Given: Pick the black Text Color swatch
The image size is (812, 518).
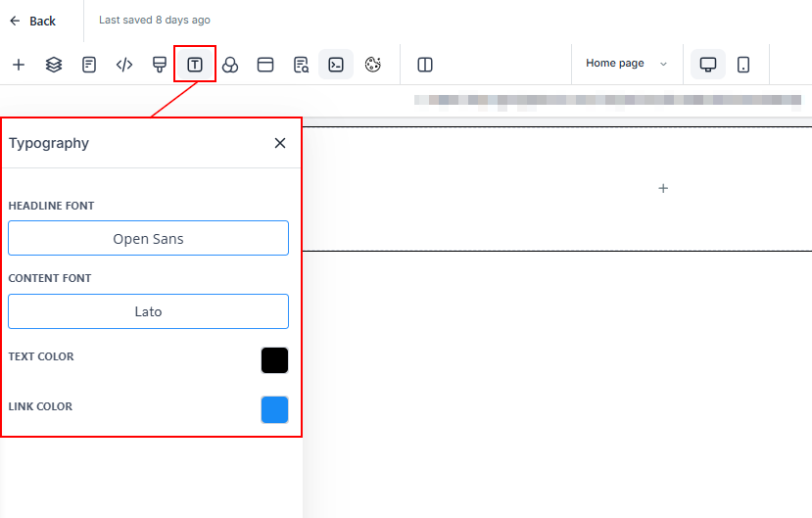Looking at the screenshot, I should click(x=274, y=360).
